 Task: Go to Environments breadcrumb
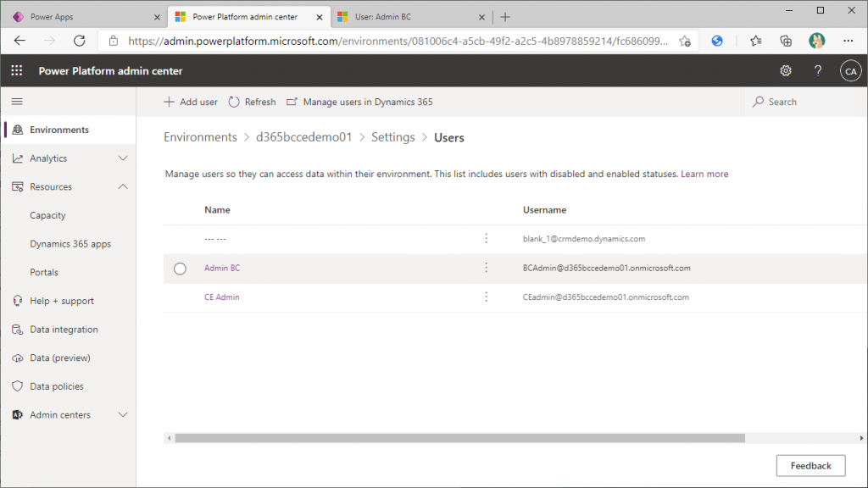point(200,137)
